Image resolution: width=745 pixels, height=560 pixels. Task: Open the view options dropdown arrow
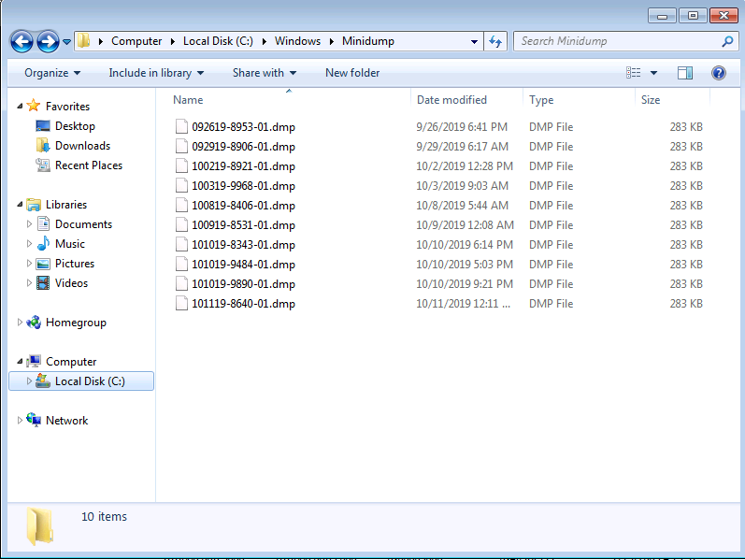(653, 73)
